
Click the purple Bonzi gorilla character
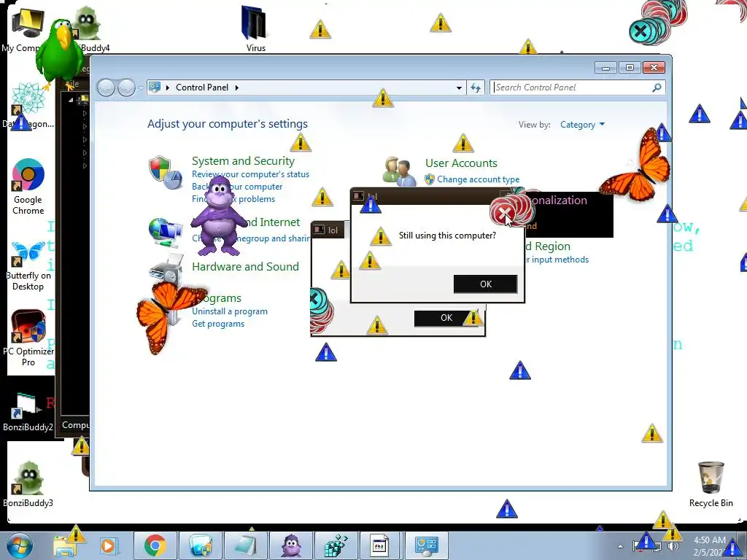tap(220, 216)
